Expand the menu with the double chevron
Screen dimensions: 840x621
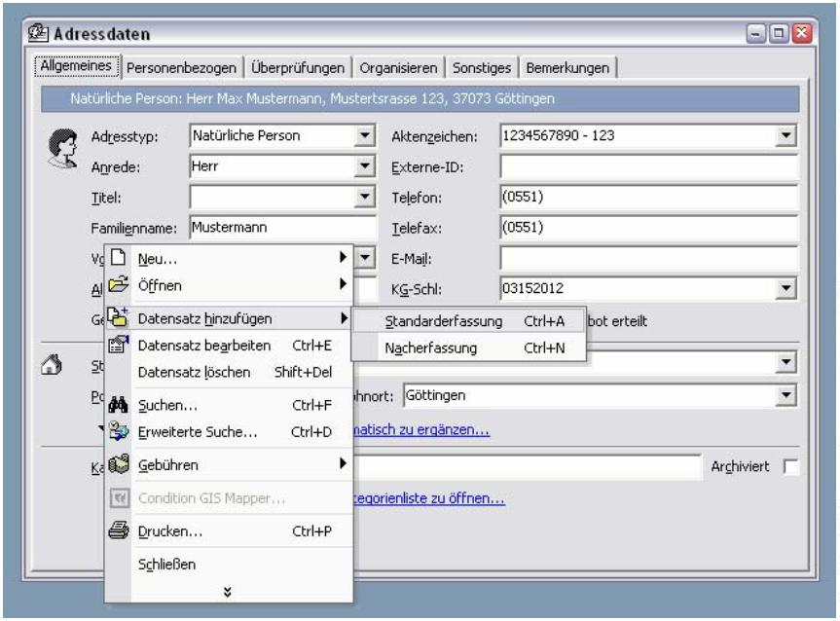(228, 589)
